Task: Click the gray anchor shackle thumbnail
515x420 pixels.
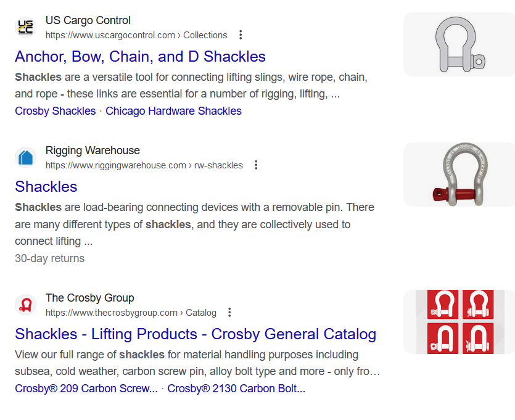Action: click(459, 44)
